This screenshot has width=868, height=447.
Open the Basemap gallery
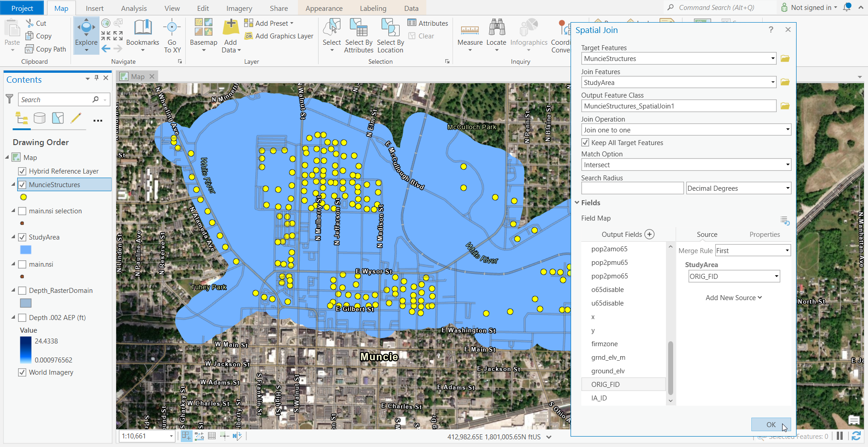click(x=203, y=35)
